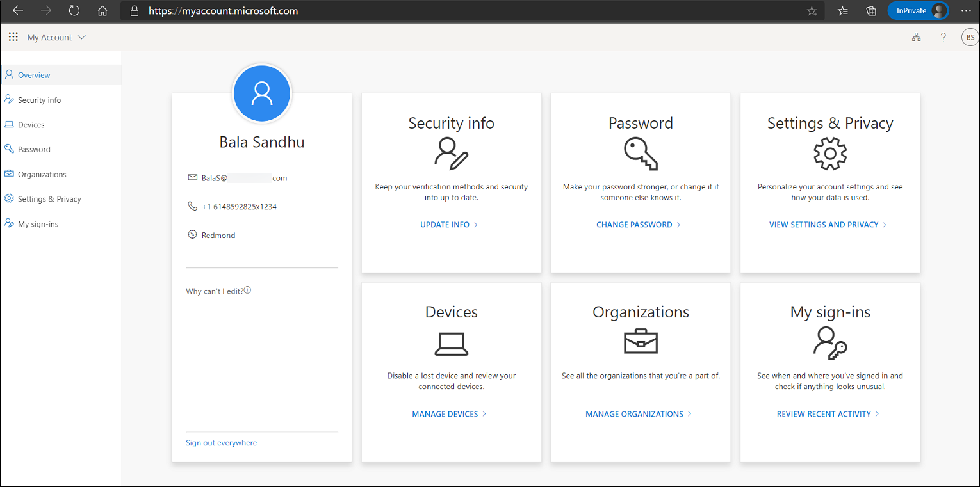
Task: Open REVIEW RECENT ACTIVITY link
Action: pos(828,414)
